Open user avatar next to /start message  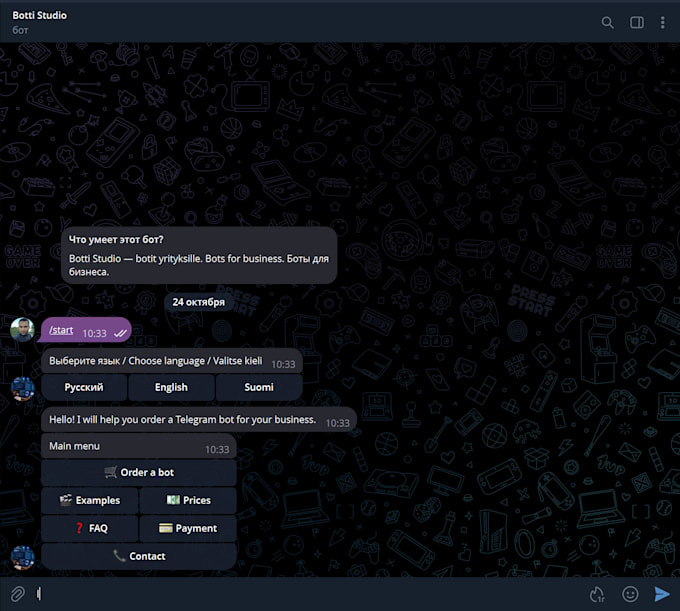click(x=23, y=330)
